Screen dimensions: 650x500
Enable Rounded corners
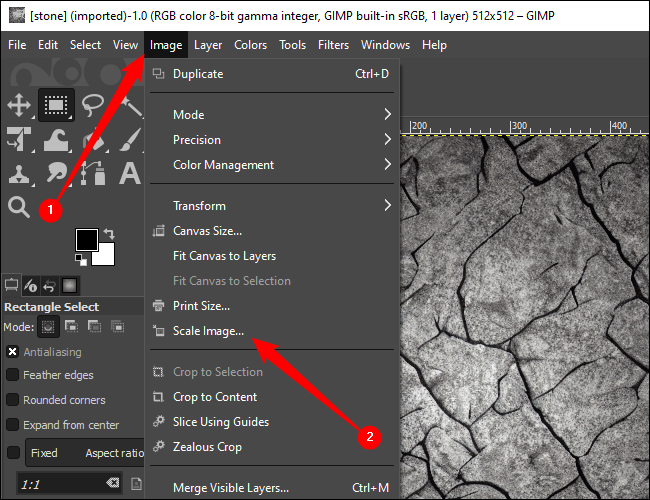click(12, 400)
